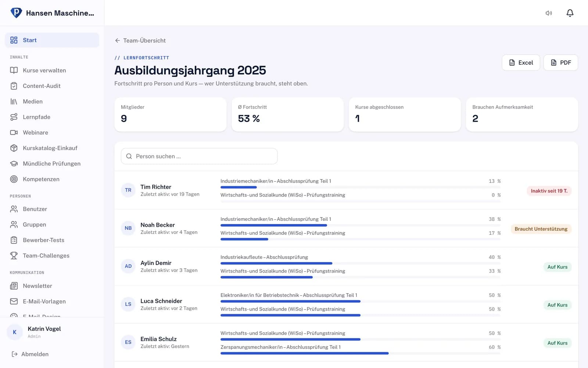
Task: Toggle the speaker sound icon
Action: [x=549, y=13]
